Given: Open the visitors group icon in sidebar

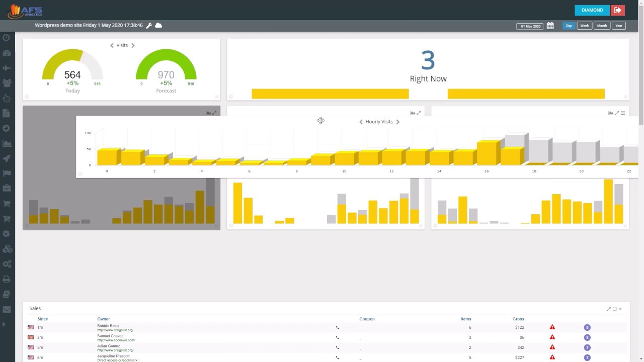Looking at the screenshot, I should (x=7, y=83).
